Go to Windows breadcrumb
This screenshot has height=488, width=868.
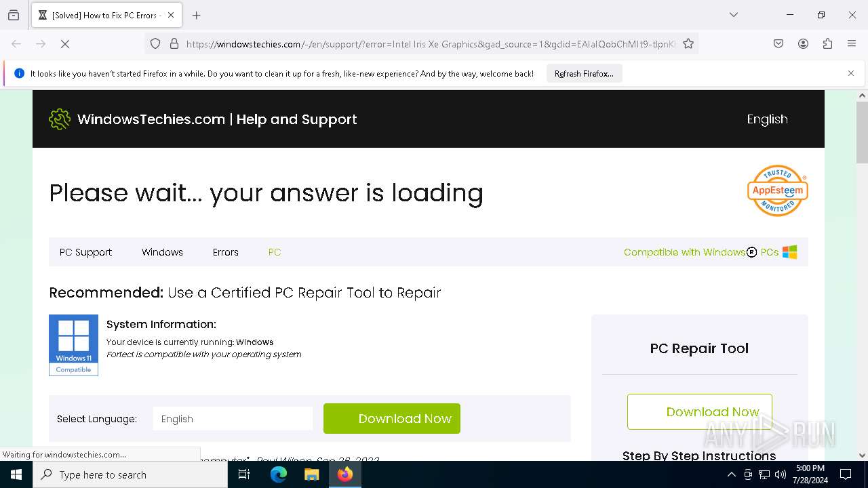(x=162, y=252)
